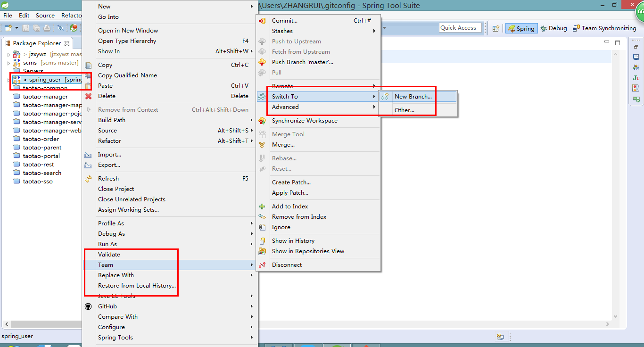The height and width of the screenshot is (347, 644).
Task: Switch to the Spring perspective
Action: [521, 28]
